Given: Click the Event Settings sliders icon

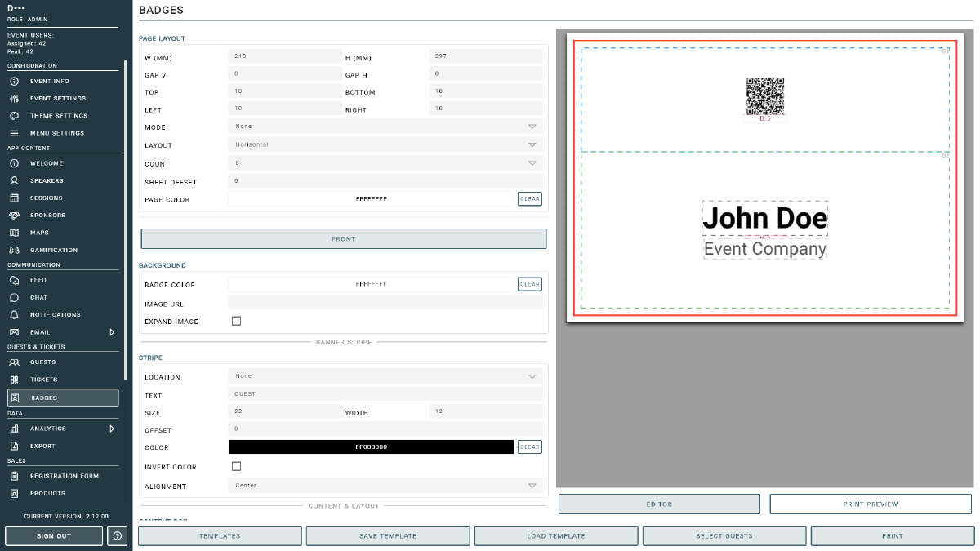Looking at the screenshot, I should coord(14,99).
